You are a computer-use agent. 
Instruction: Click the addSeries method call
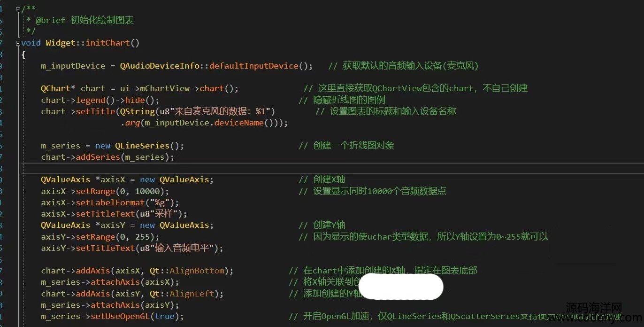coord(98,157)
